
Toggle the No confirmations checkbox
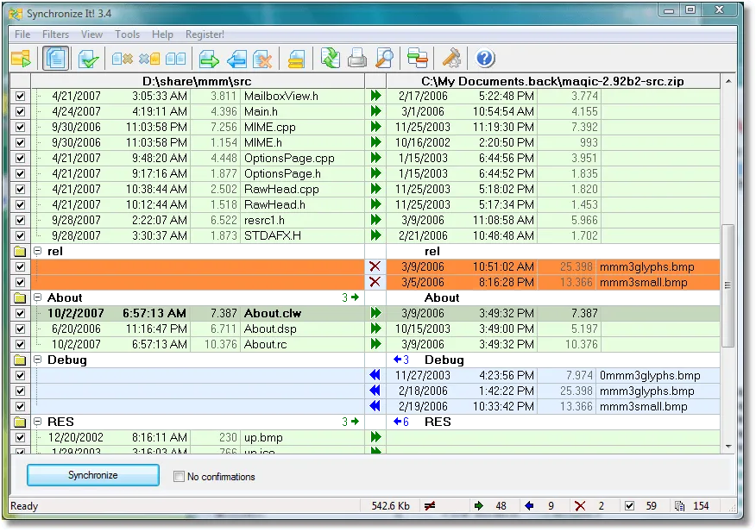click(x=180, y=476)
